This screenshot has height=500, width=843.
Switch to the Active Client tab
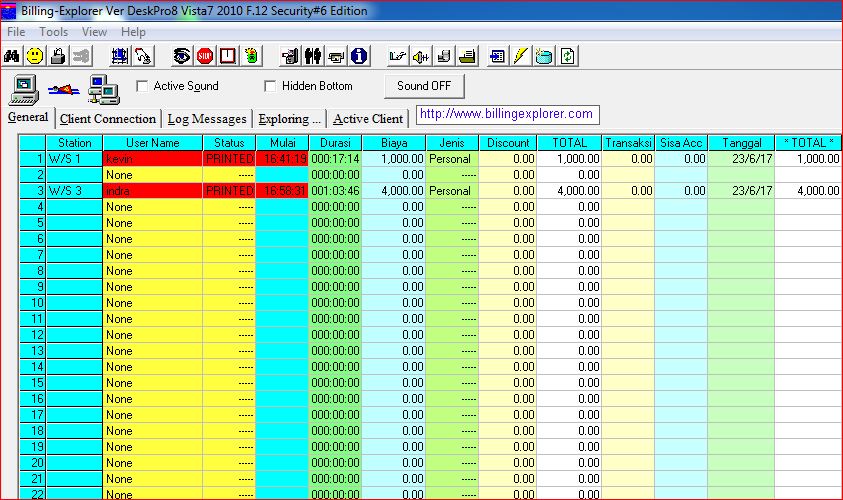tap(368, 119)
